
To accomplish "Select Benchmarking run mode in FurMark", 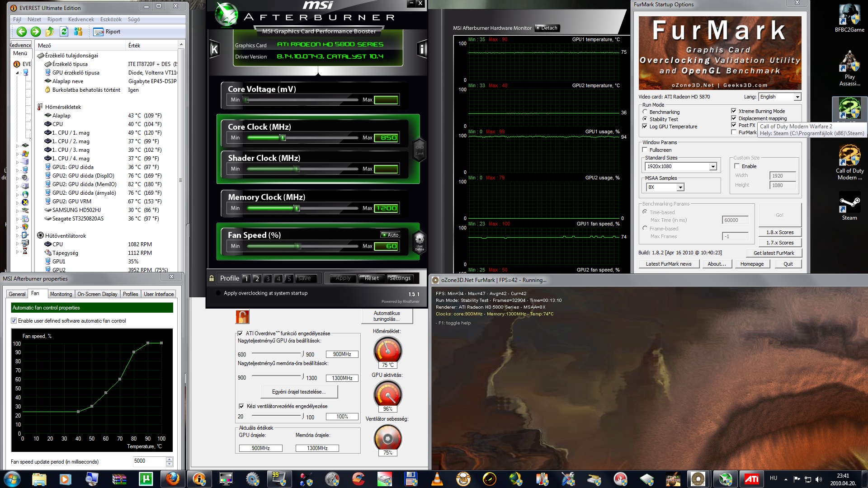I will tap(645, 112).
